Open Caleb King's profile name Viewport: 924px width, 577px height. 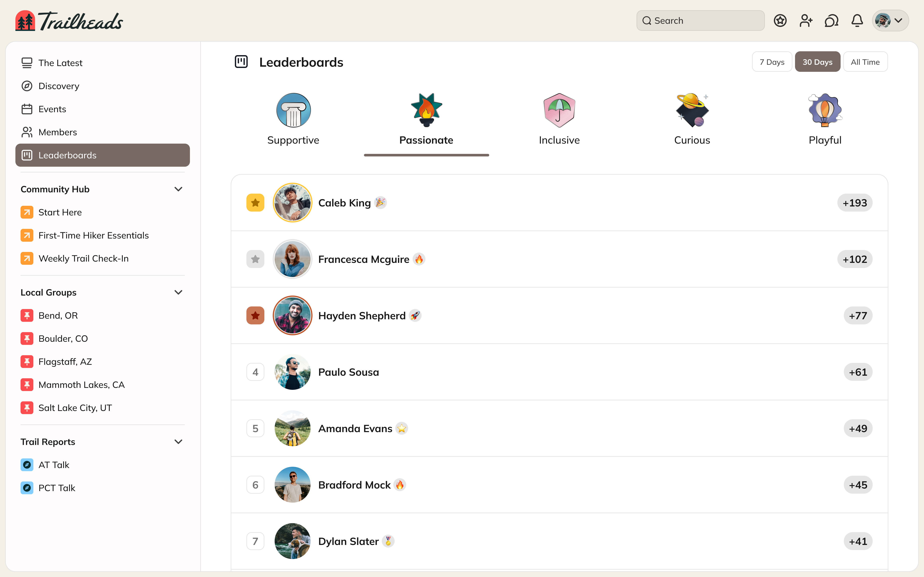[344, 203]
